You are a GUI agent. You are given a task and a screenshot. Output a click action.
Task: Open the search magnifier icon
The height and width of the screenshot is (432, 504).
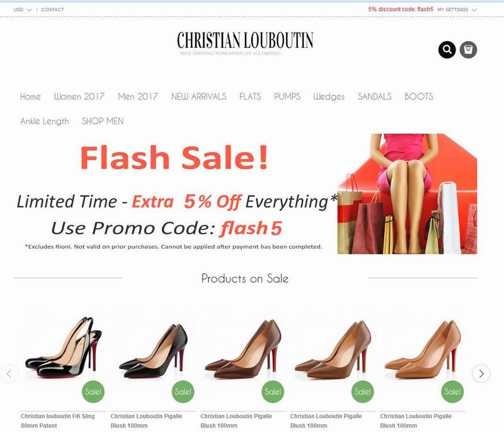(x=447, y=50)
